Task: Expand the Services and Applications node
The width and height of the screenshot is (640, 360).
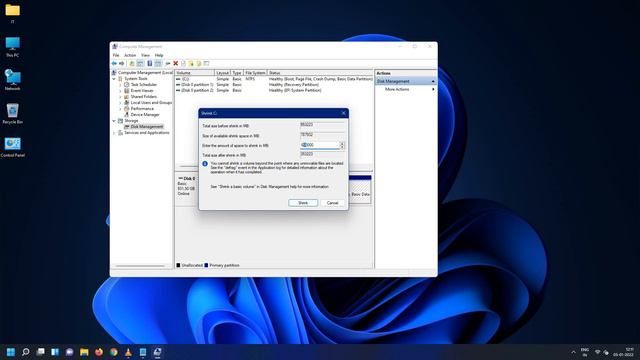Action: [114, 133]
